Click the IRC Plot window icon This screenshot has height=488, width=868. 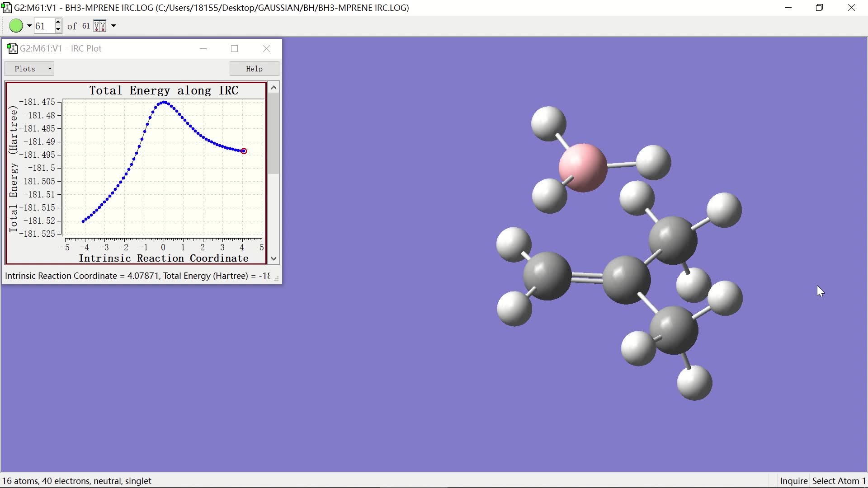11,49
